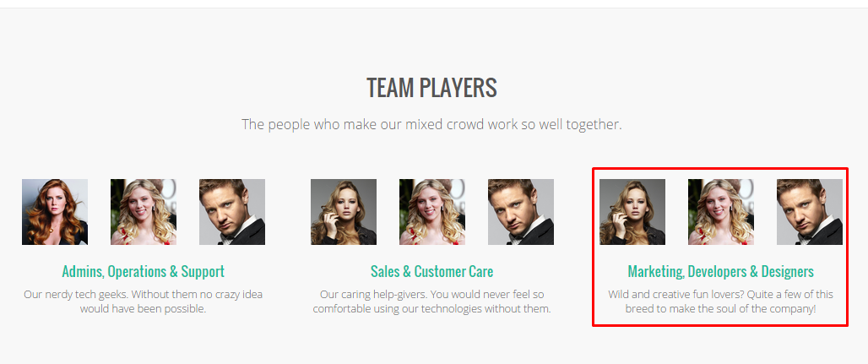Click the tuxedo man's photo in Admins group
The width and height of the screenshot is (868, 364).
pyautogui.click(x=232, y=212)
